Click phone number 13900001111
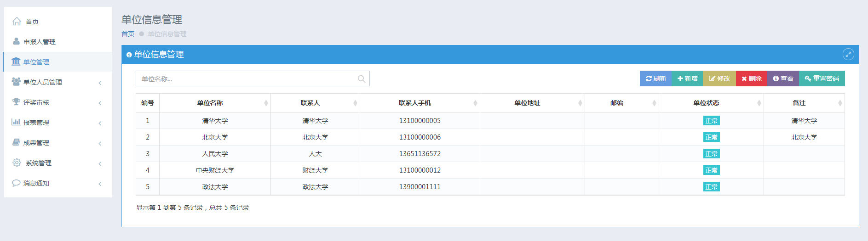The image size is (868, 241). point(420,187)
